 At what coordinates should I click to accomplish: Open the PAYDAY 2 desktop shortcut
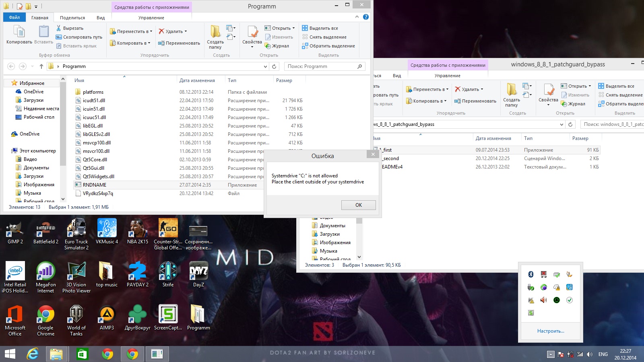pos(138,274)
